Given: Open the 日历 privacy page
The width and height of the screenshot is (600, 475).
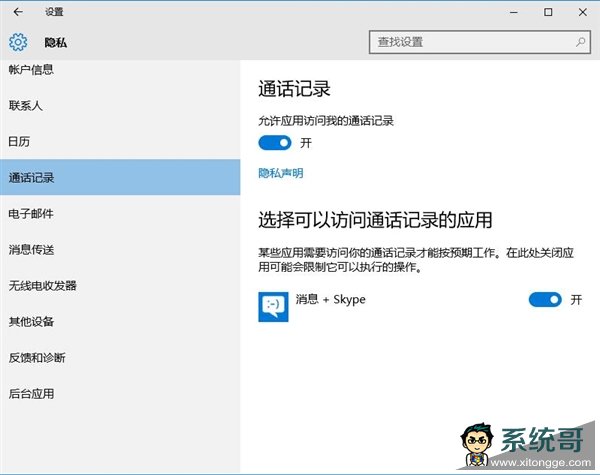Looking at the screenshot, I should pos(120,142).
